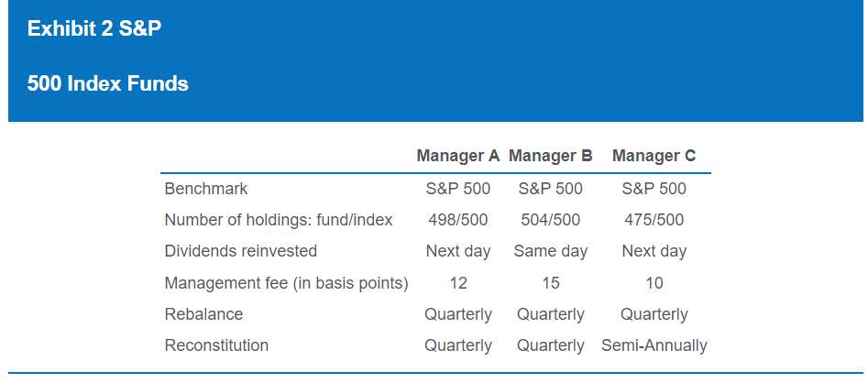The height and width of the screenshot is (383, 868).
Task: Select the 475/500 holdings value
Action: click(x=654, y=220)
